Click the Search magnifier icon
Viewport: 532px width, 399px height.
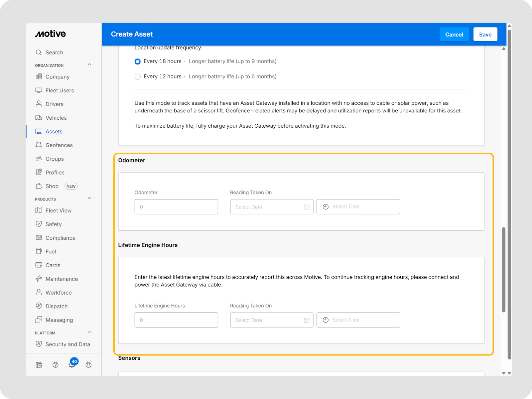click(x=39, y=53)
